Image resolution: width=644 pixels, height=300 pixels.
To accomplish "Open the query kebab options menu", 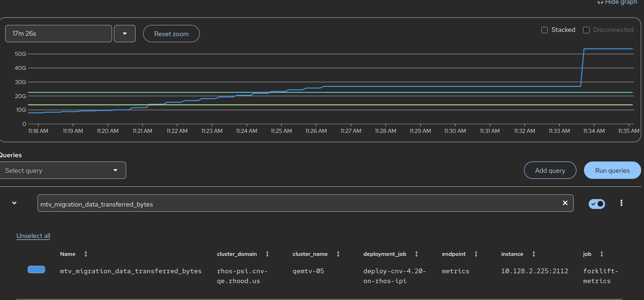I will (x=621, y=203).
